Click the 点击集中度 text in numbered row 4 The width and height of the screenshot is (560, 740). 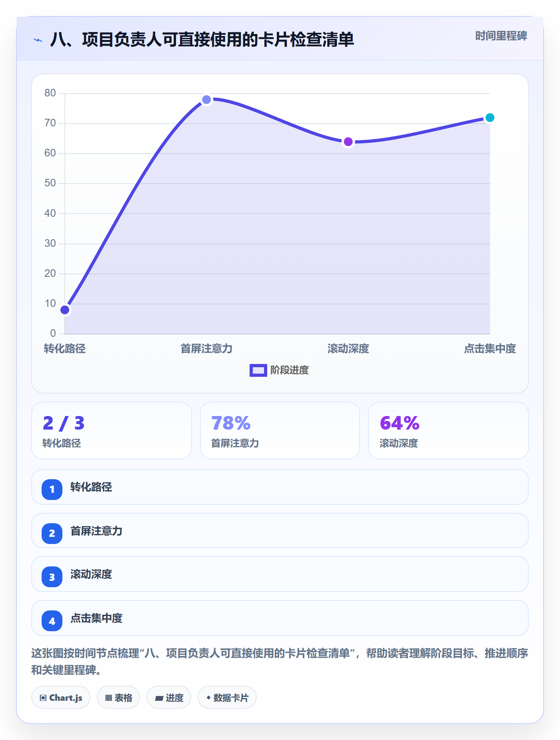[x=96, y=618]
